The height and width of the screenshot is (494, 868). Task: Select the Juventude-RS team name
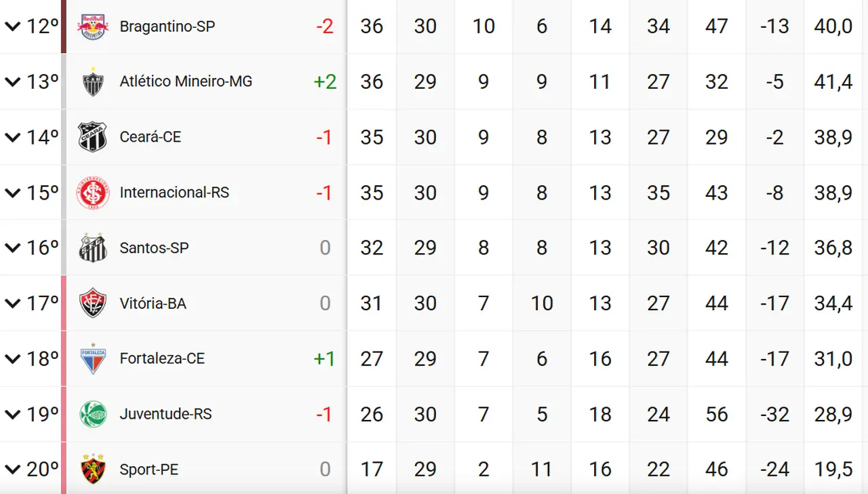coord(165,414)
